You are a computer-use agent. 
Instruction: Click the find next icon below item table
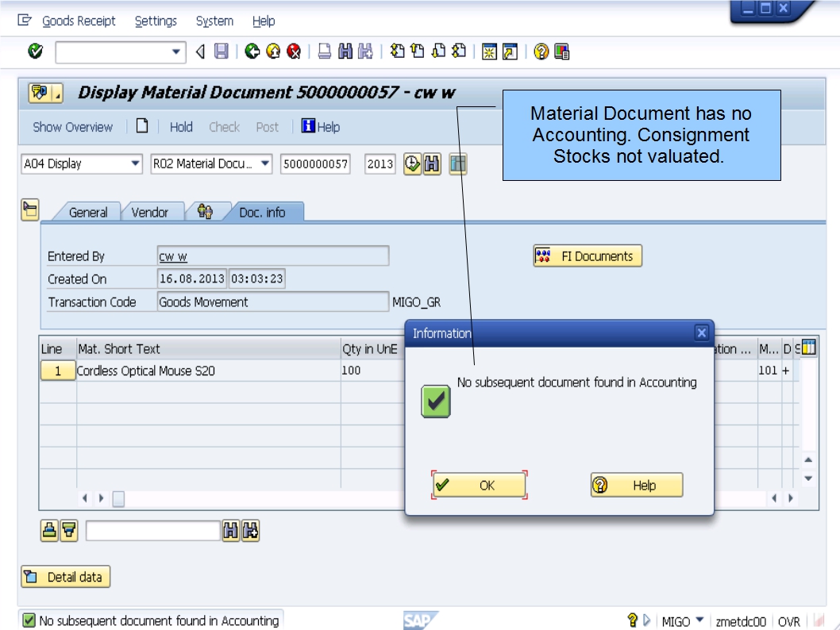coord(250,531)
